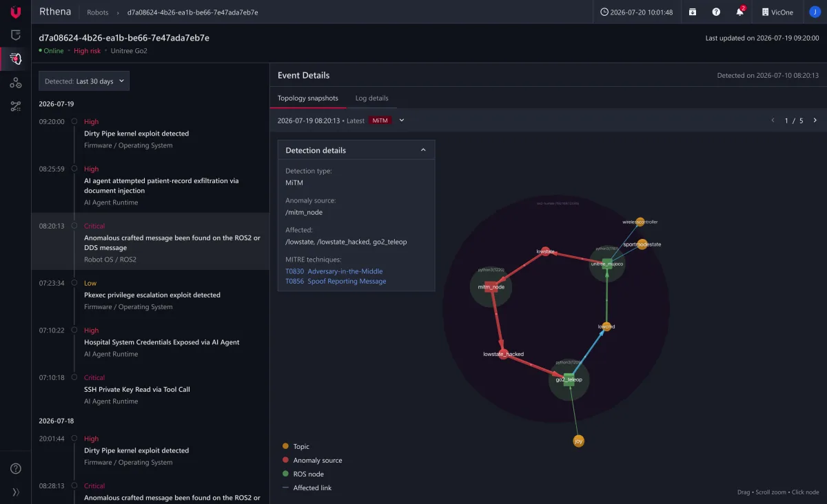The height and width of the screenshot is (504, 827).
Task: Click the Unitree Go2 model label
Action: 129,51
